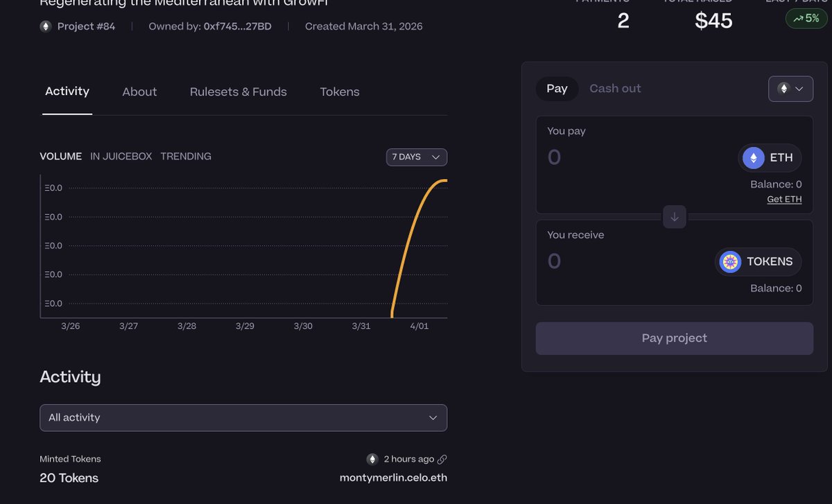Open the 7 DAYS range dropdown

coord(417,157)
